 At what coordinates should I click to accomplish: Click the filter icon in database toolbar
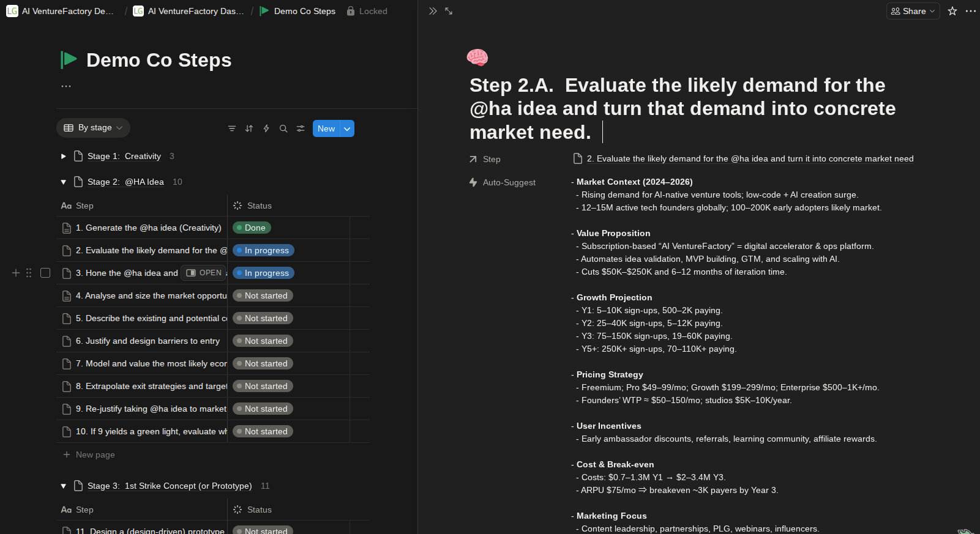coord(232,128)
